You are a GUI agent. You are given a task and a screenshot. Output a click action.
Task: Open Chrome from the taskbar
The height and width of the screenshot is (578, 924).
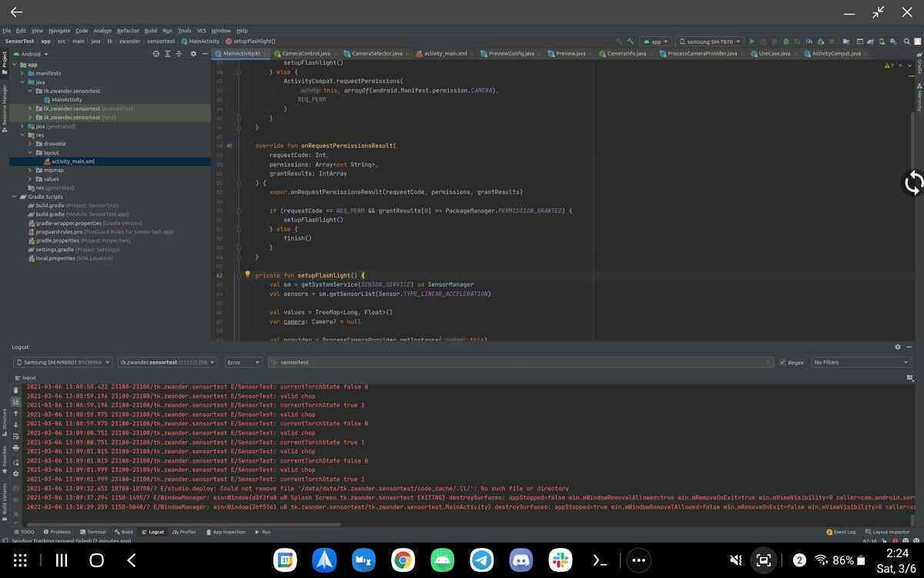(403, 560)
